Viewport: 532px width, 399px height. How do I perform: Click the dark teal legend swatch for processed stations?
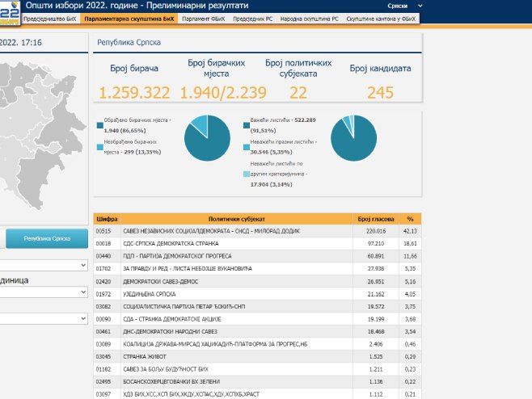tap(99, 125)
